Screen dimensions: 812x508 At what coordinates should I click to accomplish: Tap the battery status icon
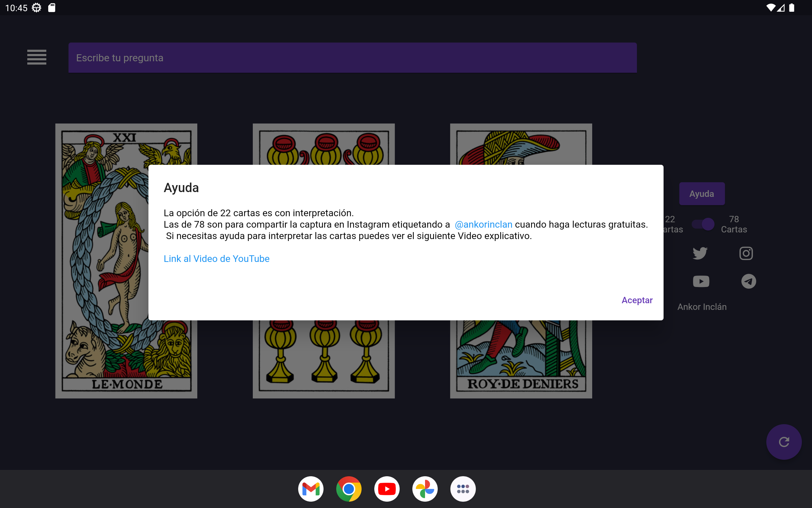pos(792,8)
